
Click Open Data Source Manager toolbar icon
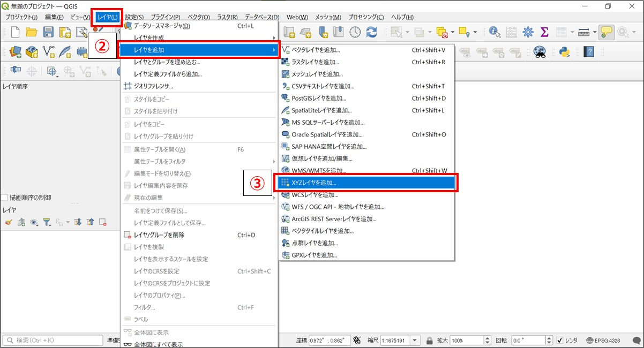click(15, 52)
